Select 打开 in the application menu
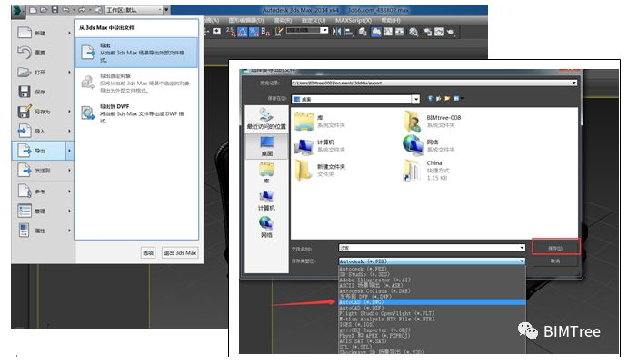Viewport: 638px width, 364px height. (x=42, y=73)
